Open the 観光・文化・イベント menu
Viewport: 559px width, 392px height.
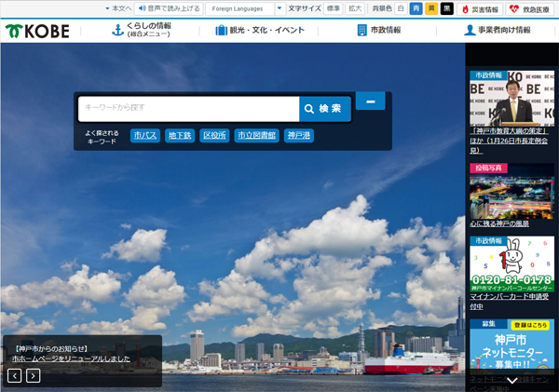click(260, 30)
